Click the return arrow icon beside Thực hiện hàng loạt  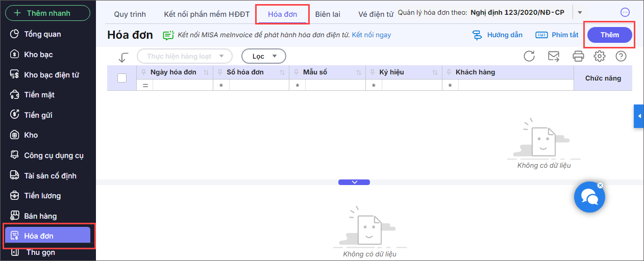pos(123,57)
